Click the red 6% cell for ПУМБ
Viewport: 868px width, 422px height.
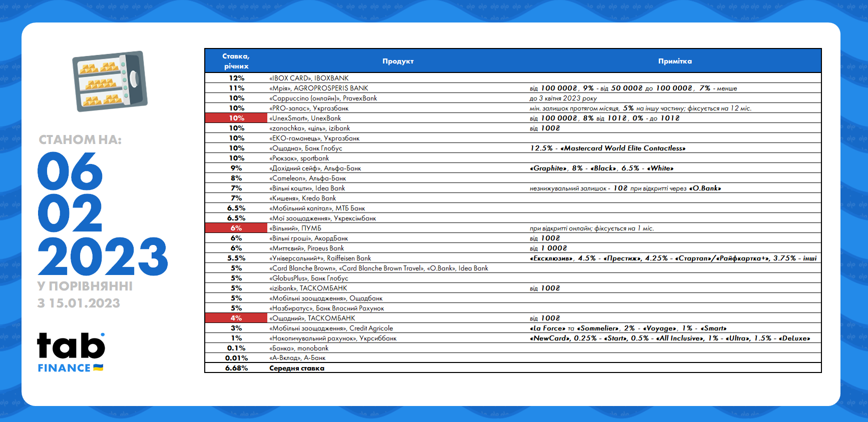tap(236, 228)
